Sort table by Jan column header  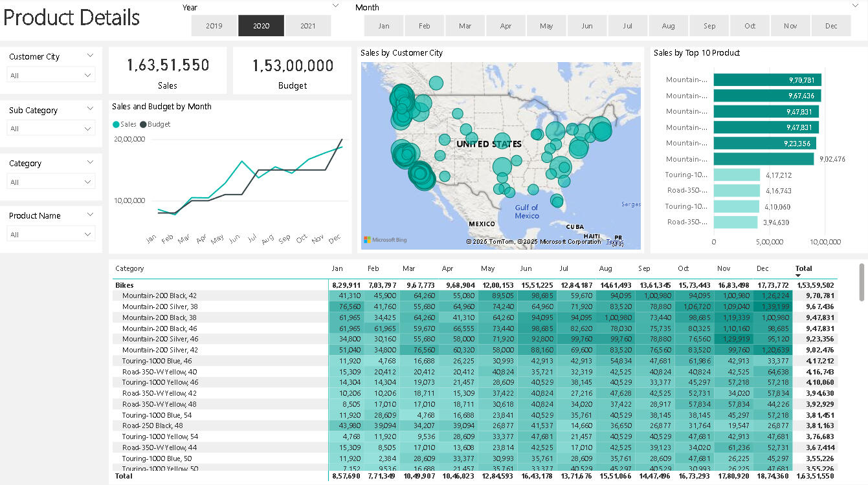click(x=337, y=268)
